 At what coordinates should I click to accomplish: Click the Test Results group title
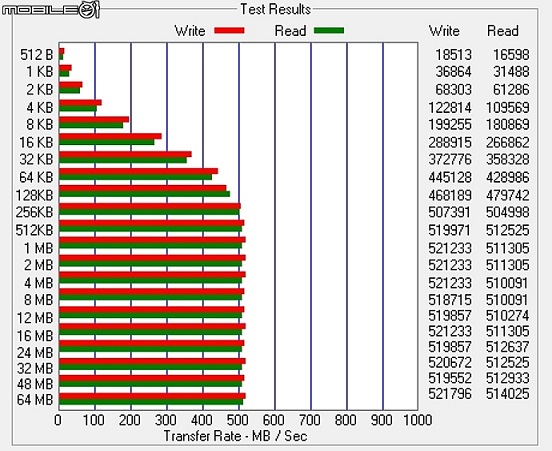click(276, 10)
